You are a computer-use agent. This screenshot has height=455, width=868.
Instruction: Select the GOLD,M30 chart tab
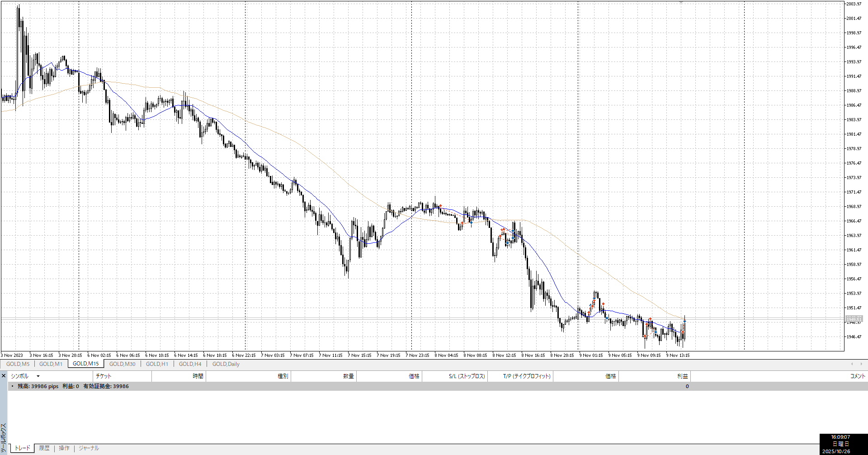pos(122,364)
